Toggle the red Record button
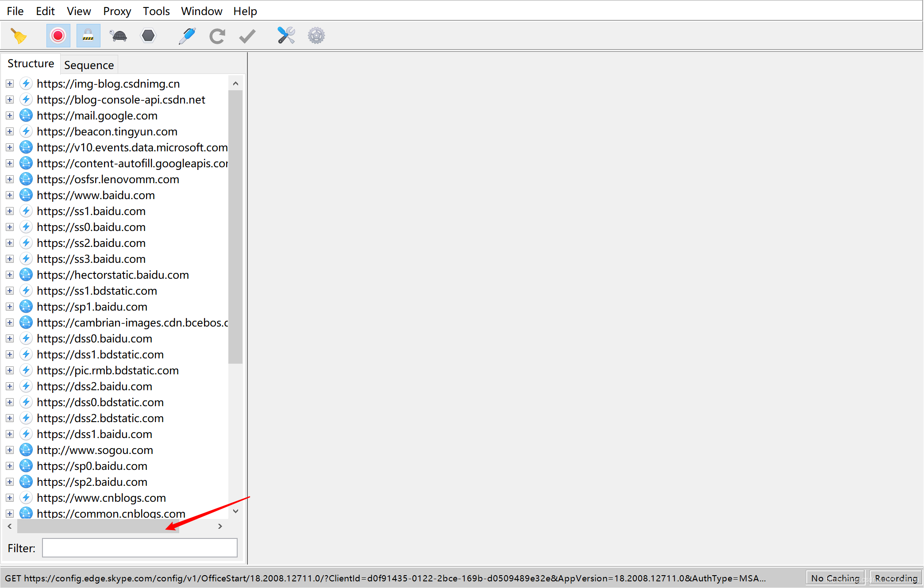 point(58,36)
